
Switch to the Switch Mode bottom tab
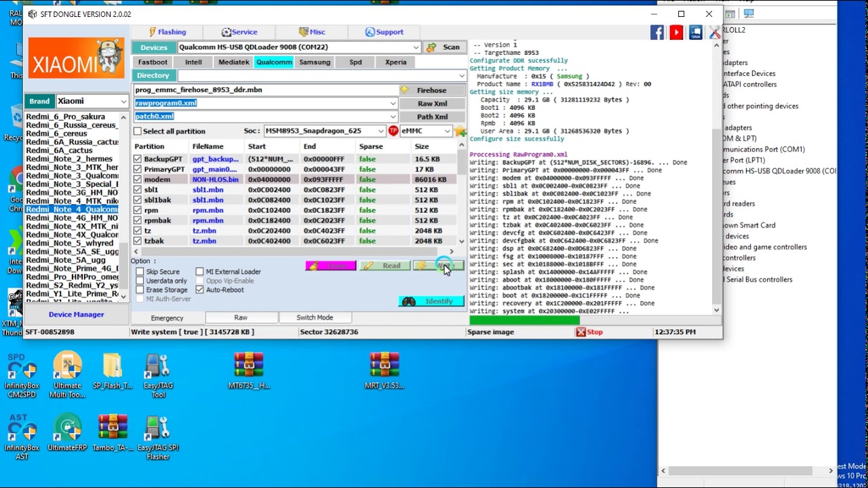(315, 318)
